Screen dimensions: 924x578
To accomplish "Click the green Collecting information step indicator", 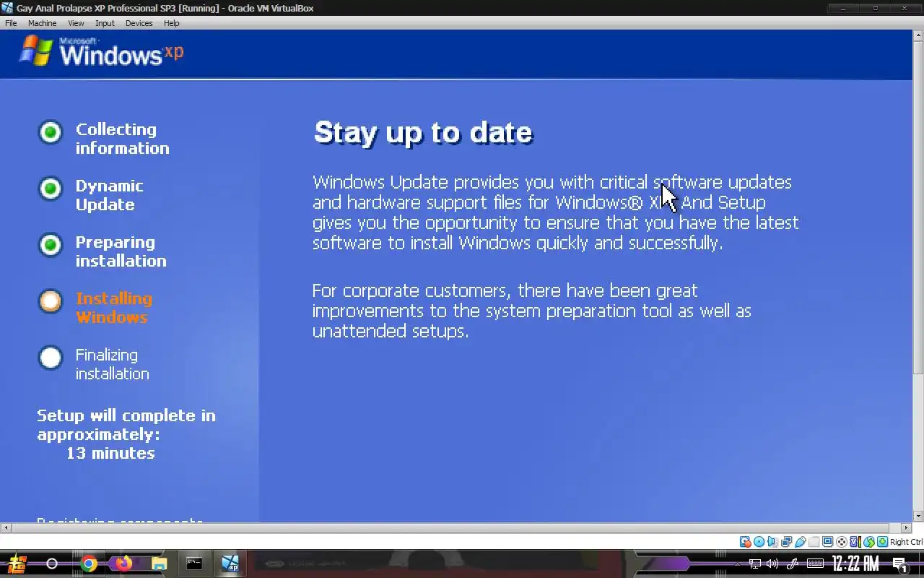I will [51, 132].
